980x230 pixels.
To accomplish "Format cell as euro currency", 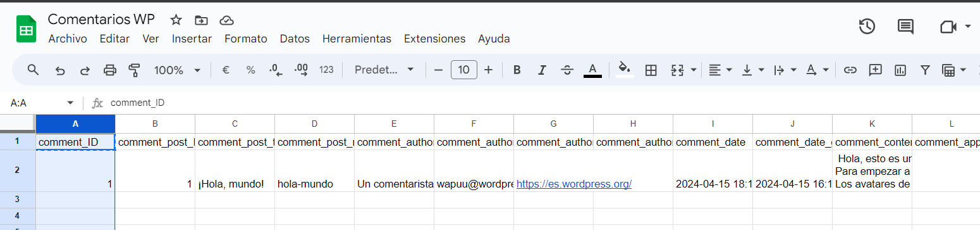I will pyautogui.click(x=226, y=70).
